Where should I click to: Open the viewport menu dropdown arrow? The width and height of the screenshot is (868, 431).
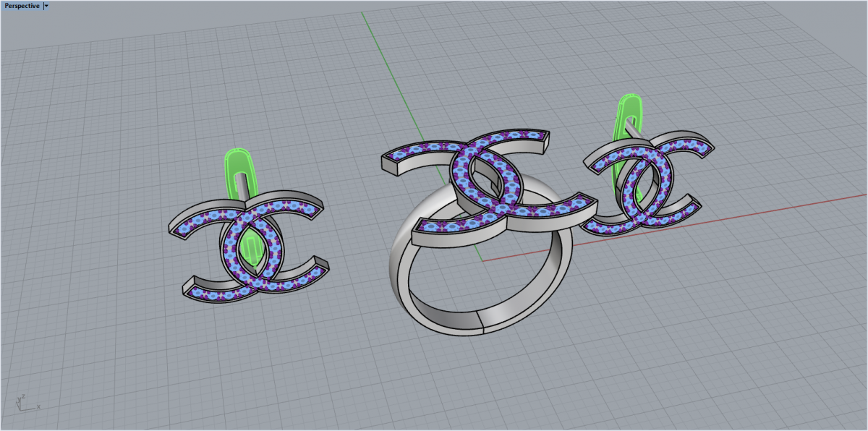[47, 6]
